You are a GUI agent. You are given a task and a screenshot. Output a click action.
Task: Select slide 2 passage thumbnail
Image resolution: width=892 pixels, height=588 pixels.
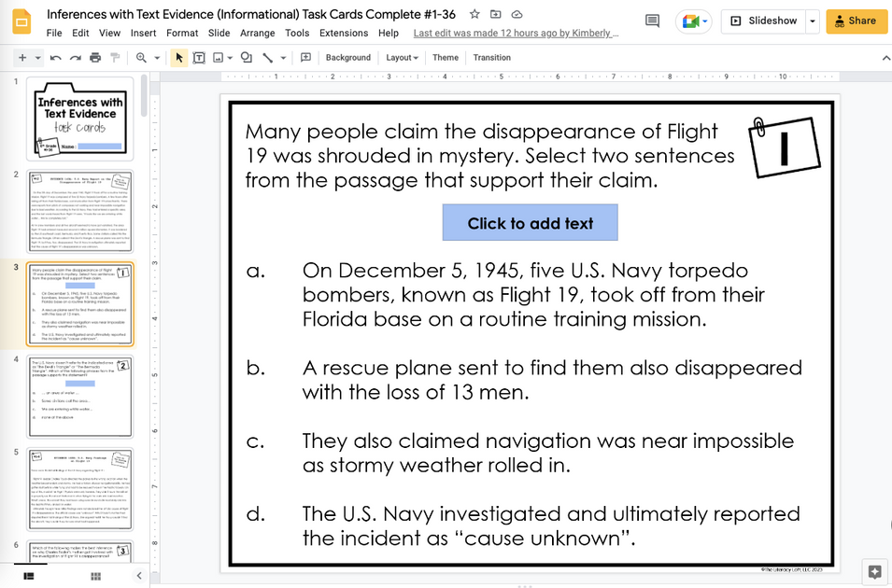(79, 212)
